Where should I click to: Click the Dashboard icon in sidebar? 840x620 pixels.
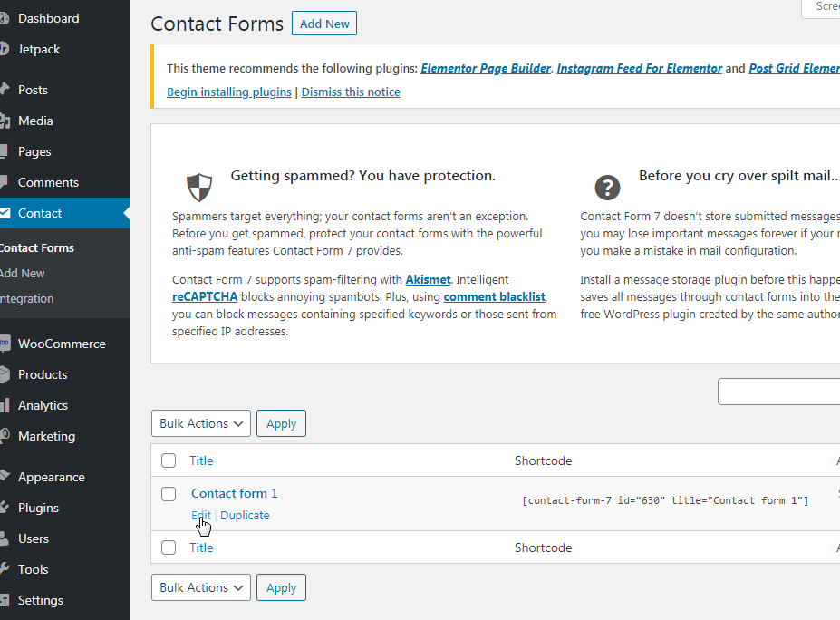5,18
